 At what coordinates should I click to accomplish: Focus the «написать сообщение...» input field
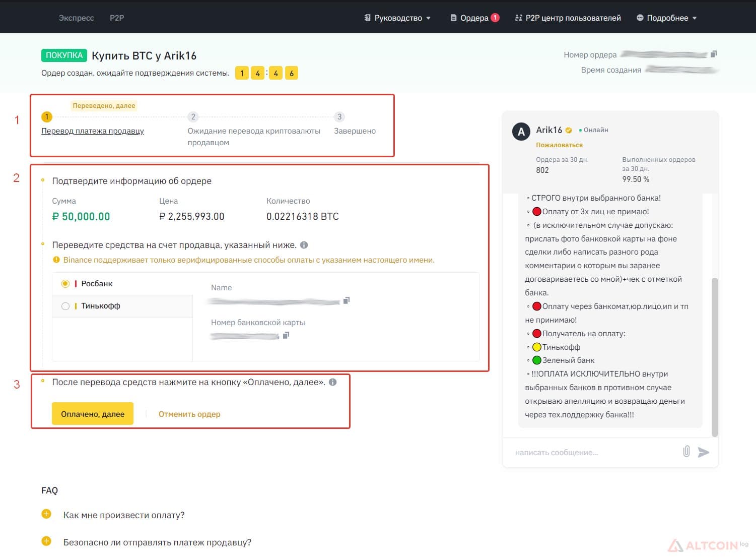594,453
